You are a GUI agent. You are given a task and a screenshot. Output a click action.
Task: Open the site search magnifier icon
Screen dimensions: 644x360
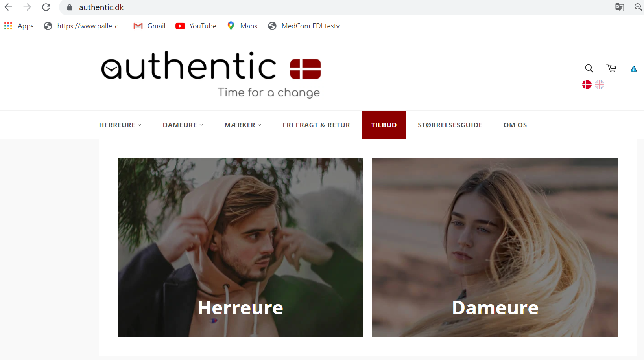589,68
